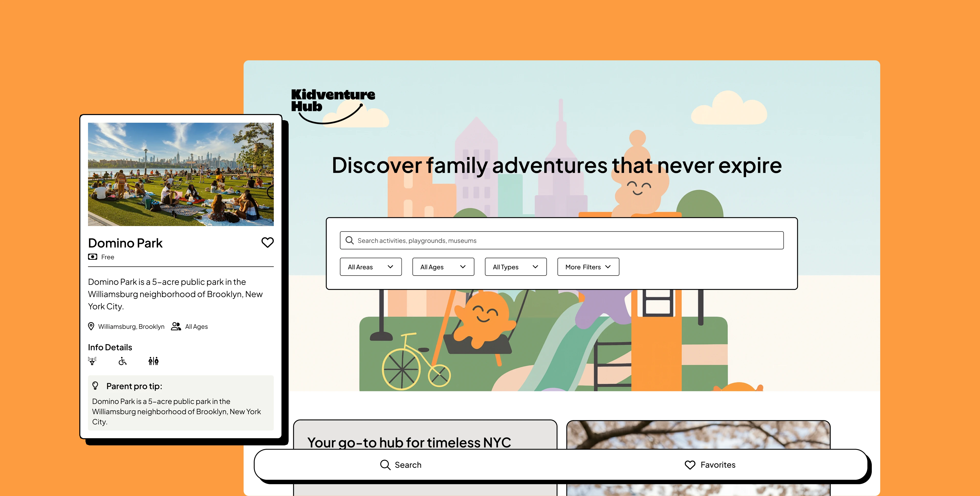Image resolution: width=980 pixels, height=496 pixels.
Task: Click the All Ages people icon
Action: 176,326
